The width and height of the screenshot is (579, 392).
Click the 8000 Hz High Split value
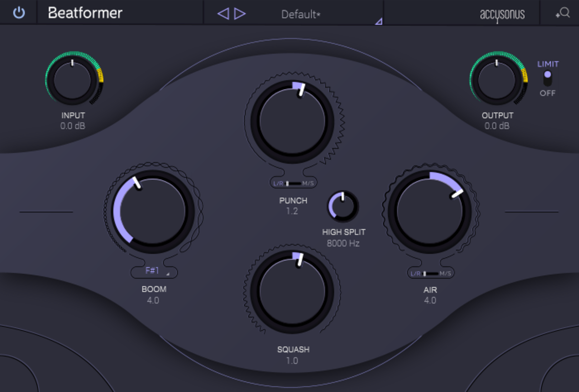click(x=343, y=243)
